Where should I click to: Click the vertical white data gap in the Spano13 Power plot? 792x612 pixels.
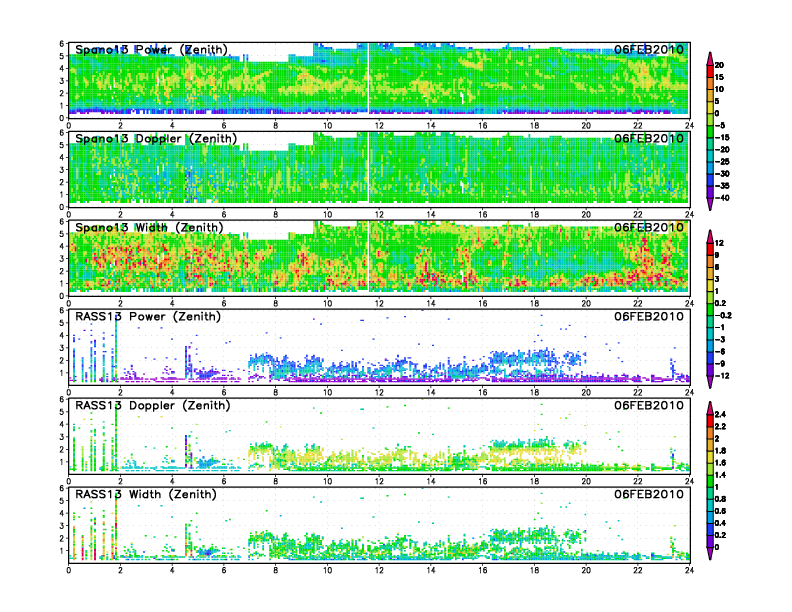[x=368, y=81]
